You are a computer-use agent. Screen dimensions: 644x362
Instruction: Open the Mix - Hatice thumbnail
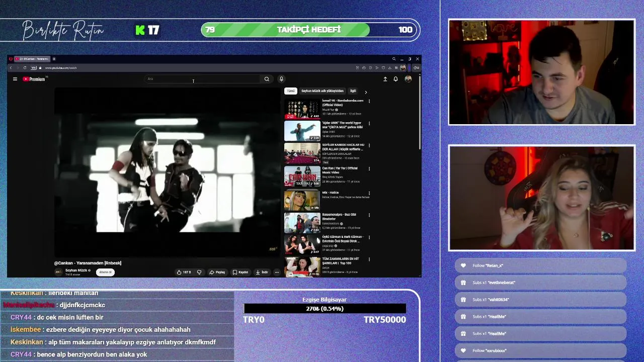302,200
